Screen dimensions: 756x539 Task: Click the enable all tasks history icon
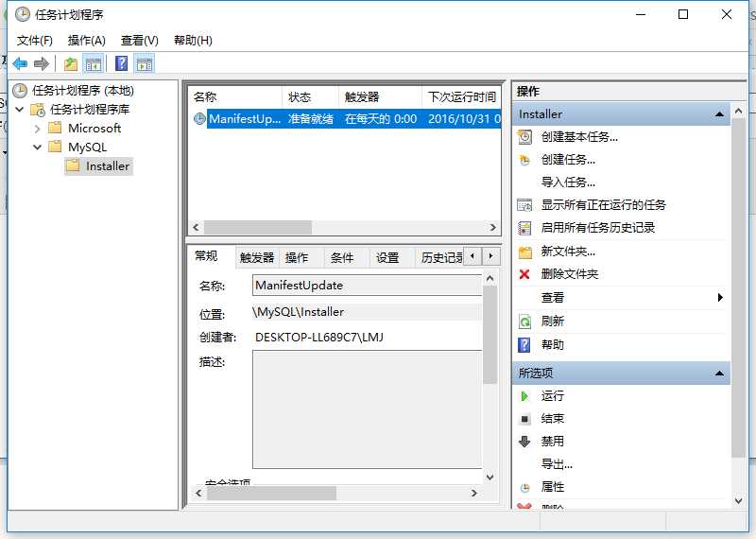pos(524,228)
